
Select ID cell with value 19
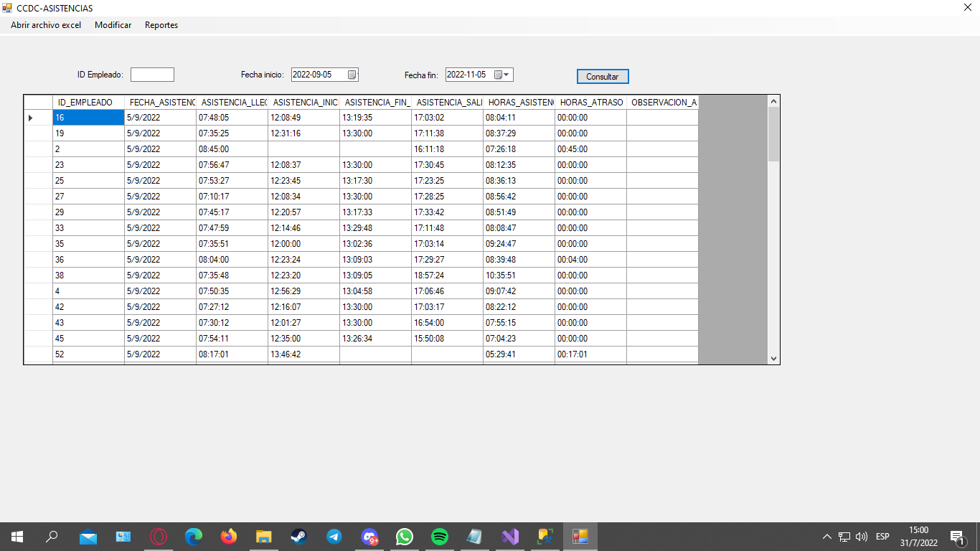pos(88,133)
